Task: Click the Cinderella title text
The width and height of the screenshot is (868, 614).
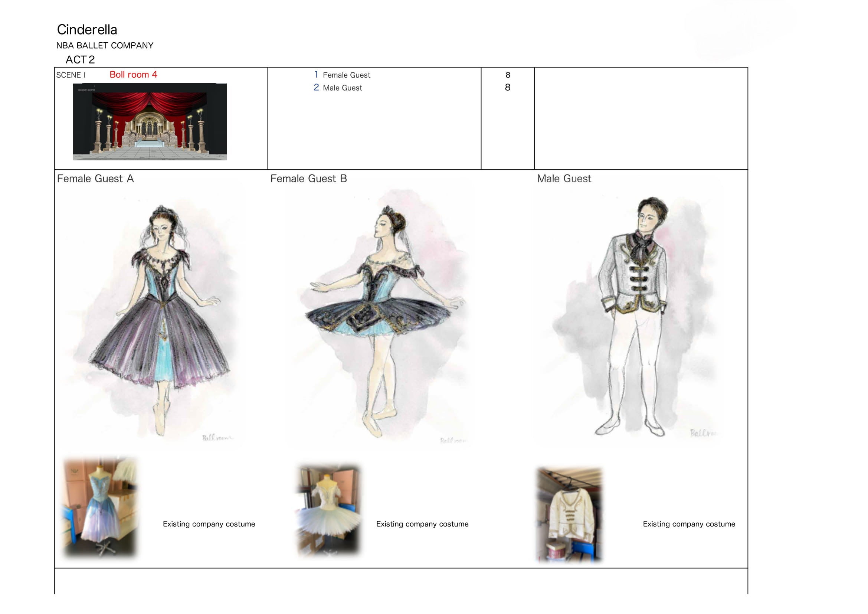Action: pos(87,29)
